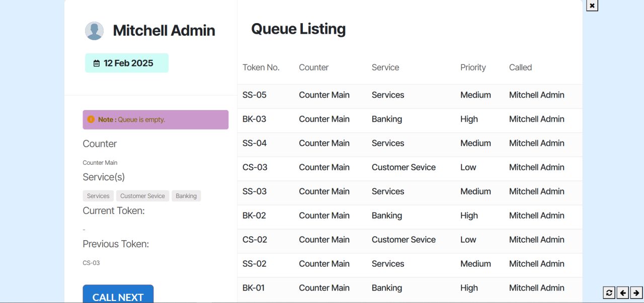Select the Services tag under Service(s)
The height and width of the screenshot is (303, 644).
click(98, 196)
